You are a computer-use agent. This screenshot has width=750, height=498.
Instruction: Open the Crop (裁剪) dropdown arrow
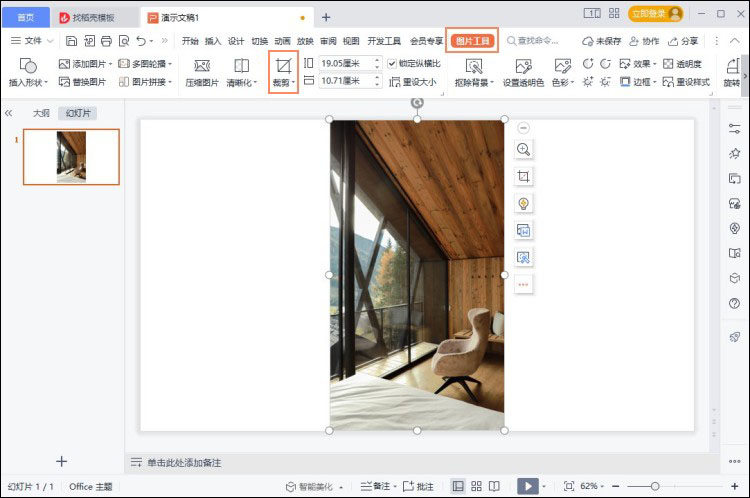(x=293, y=83)
